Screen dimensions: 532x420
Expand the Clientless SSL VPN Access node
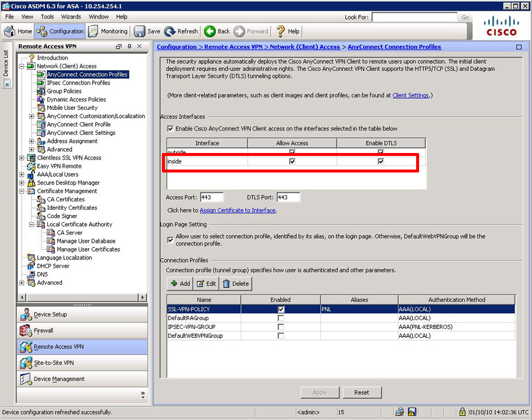pos(22,158)
